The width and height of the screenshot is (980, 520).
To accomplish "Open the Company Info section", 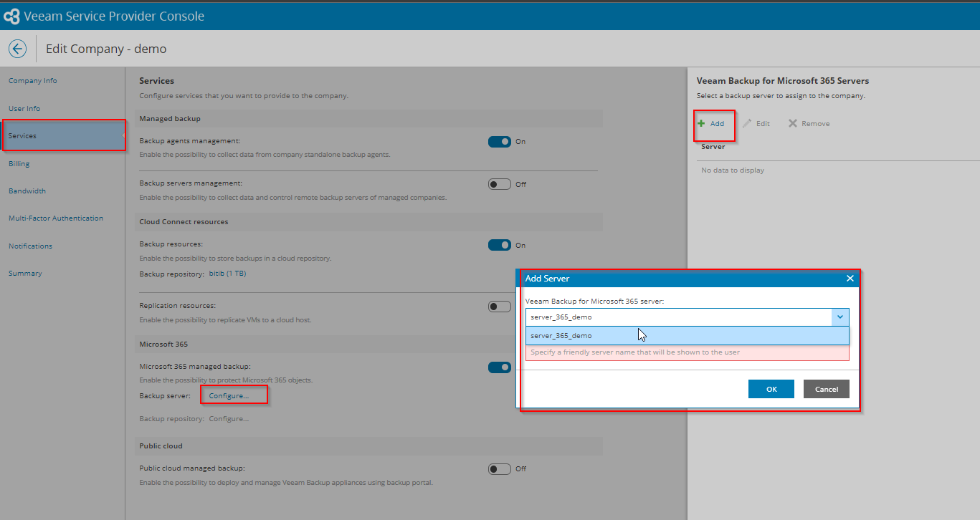I will [x=33, y=81].
